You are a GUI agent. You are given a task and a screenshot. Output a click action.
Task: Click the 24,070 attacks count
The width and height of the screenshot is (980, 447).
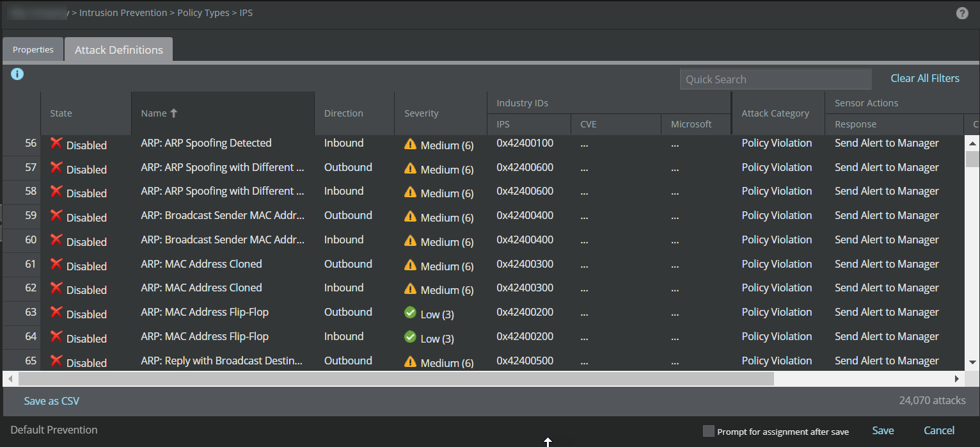pyautogui.click(x=932, y=401)
